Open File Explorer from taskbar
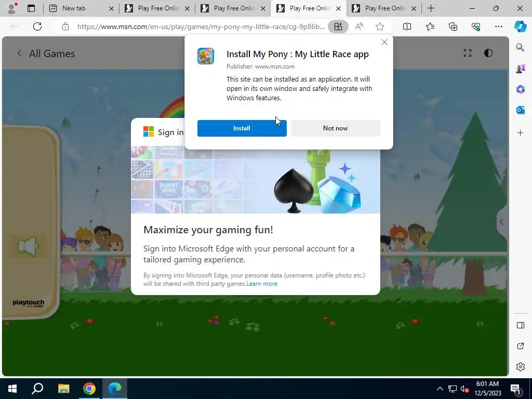 [x=63, y=389]
